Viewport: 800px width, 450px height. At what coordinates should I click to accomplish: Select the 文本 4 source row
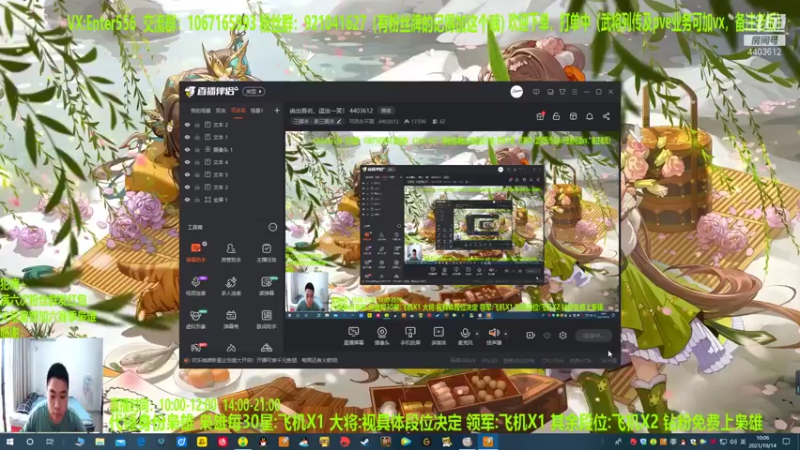(x=233, y=162)
